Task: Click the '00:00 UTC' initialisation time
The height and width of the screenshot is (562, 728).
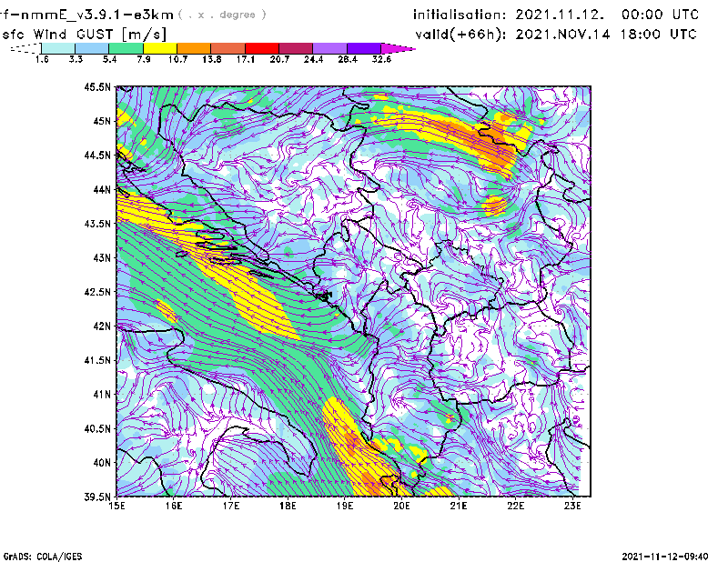Action: pos(661,15)
